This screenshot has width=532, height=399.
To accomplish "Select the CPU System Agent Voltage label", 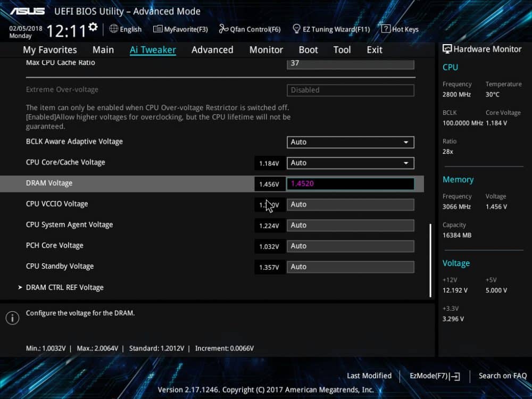I will [70, 225].
